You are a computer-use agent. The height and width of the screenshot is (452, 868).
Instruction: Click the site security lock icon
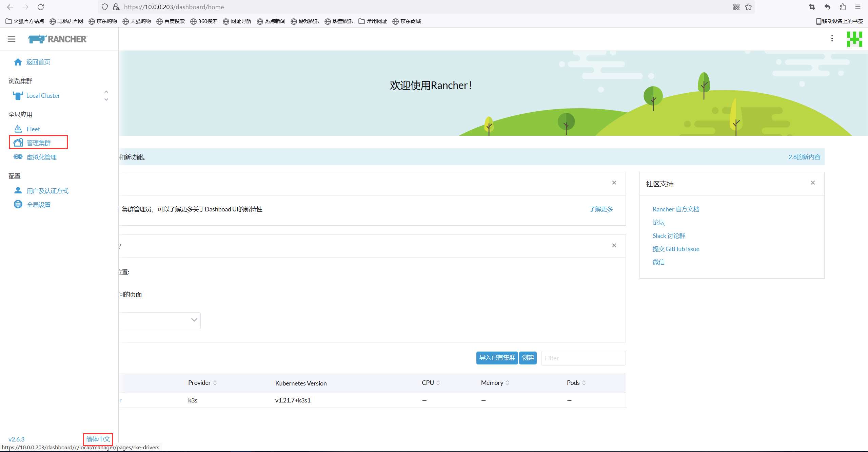(116, 7)
